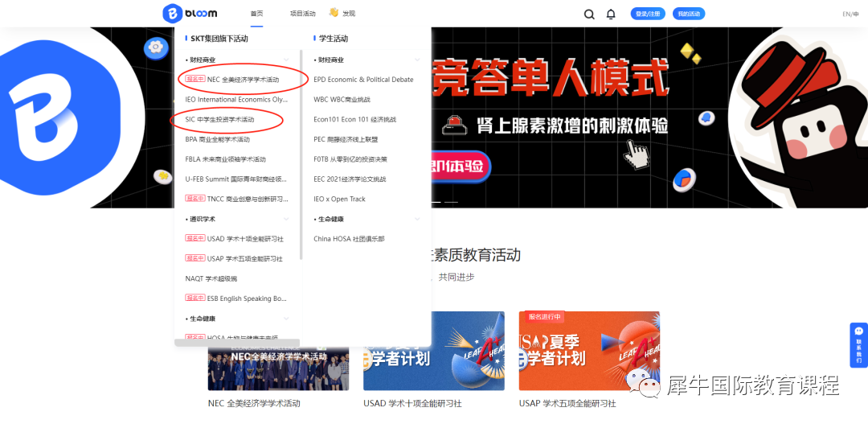Click banner carousel indicator dash
Screen dimensions: 868x424
click(x=452, y=202)
